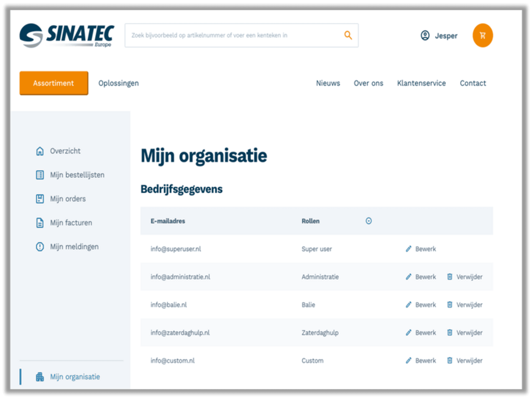Click Bewerk for the Custom role
The height and width of the screenshot is (399, 532).
pos(426,360)
